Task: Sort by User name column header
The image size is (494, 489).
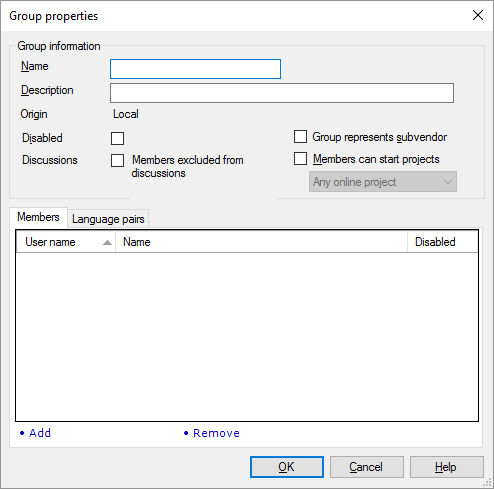Action: click(66, 242)
